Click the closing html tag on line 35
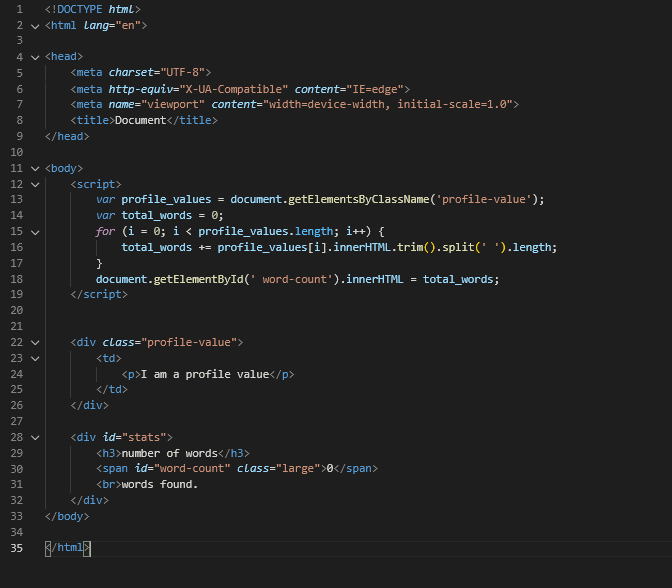The height and width of the screenshot is (588, 672). (68, 548)
